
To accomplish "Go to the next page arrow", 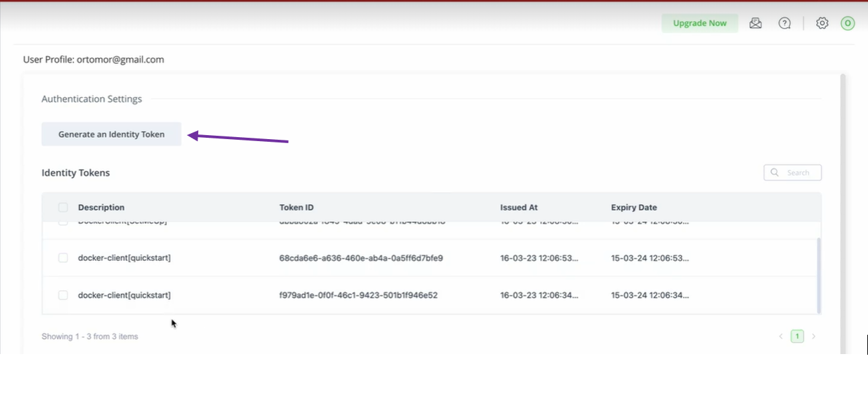I will [813, 337].
